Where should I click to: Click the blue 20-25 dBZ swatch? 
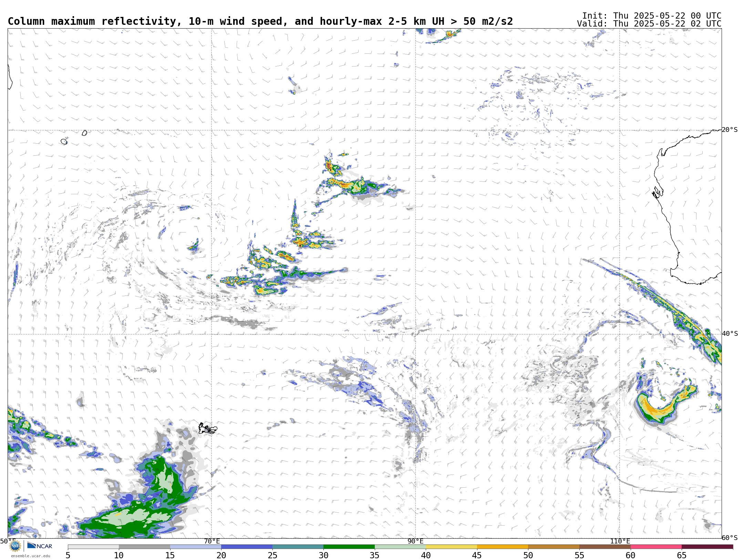coord(247,547)
